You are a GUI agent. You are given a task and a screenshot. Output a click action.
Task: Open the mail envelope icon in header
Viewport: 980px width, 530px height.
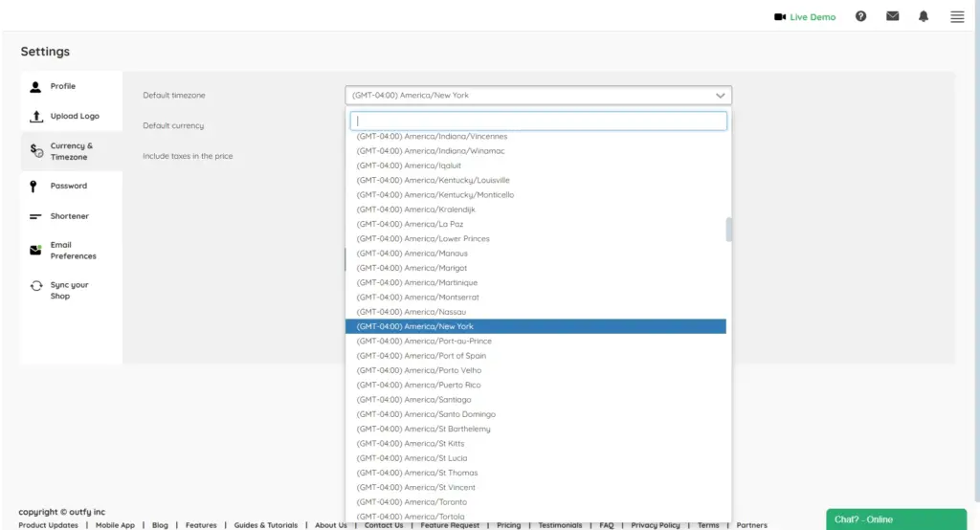(x=892, y=16)
